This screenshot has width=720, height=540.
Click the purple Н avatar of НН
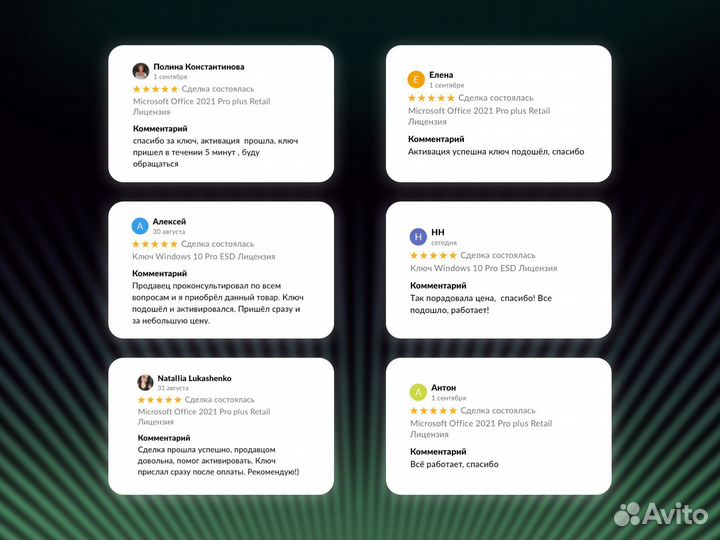tap(418, 237)
